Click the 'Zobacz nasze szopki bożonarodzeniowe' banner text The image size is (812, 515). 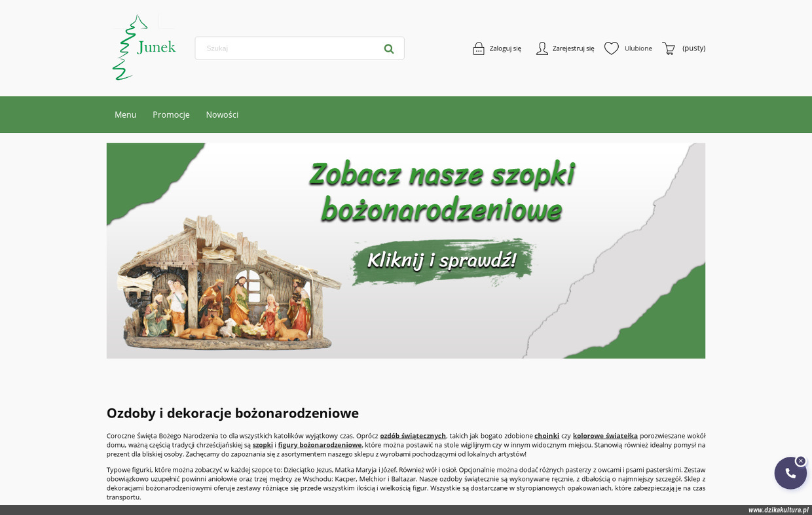[x=442, y=192]
